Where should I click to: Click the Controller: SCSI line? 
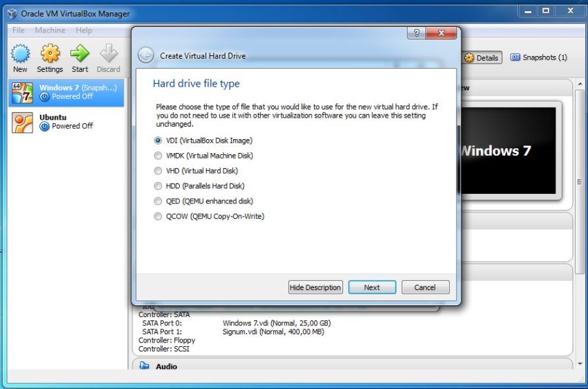164,349
